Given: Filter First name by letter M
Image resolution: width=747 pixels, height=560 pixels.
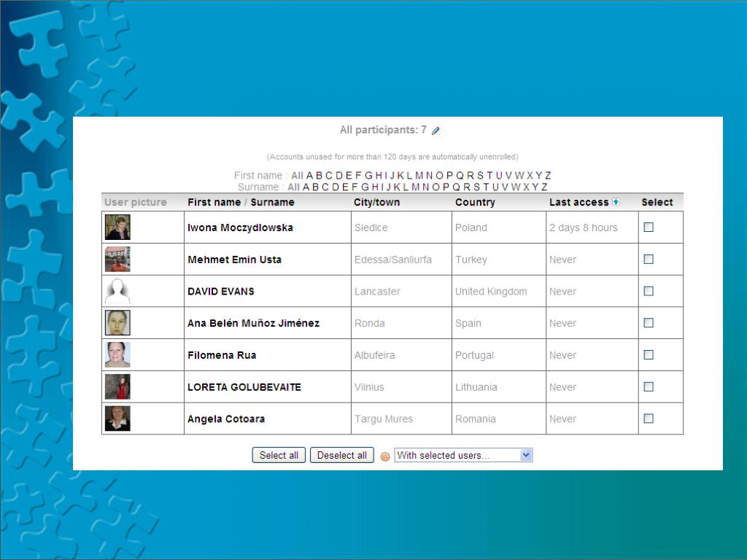Looking at the screenshot, I should 419,175.
